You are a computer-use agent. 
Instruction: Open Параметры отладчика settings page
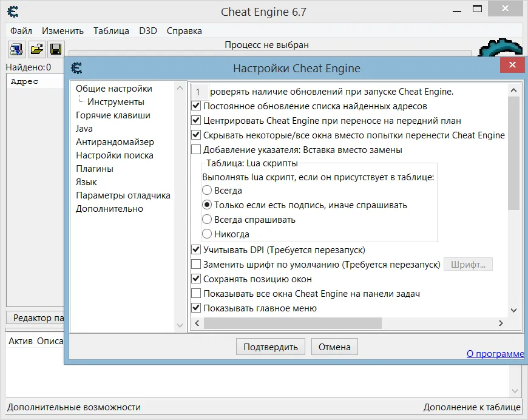pos(123,195)
